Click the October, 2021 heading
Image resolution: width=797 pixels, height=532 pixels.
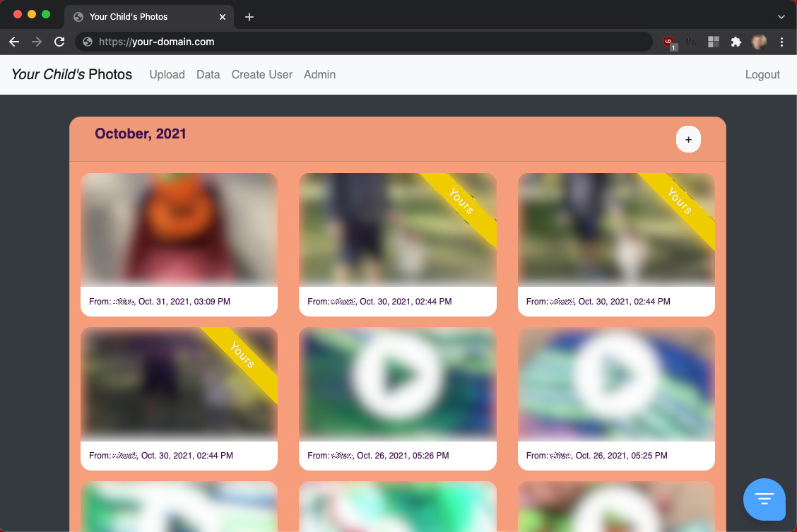tap(141, 134)
